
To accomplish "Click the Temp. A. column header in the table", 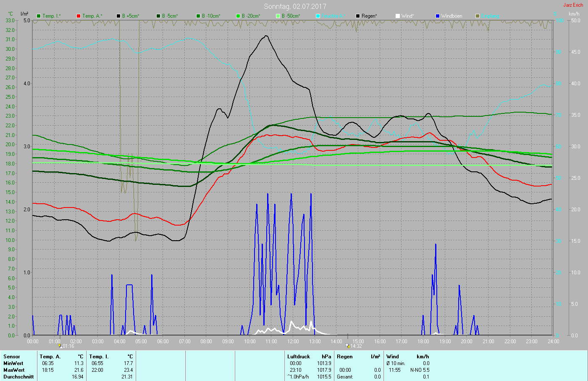I will click(x=50, y=357).
